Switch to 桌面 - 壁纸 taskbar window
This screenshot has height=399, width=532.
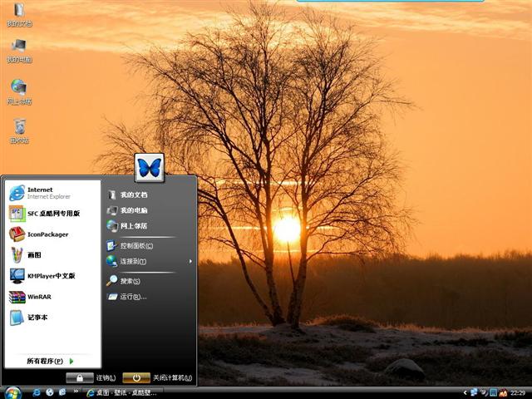pos(121,393)
